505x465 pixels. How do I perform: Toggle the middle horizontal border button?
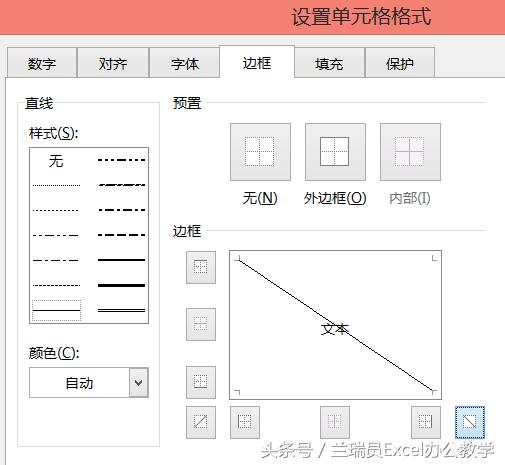(x=201, y=324)
